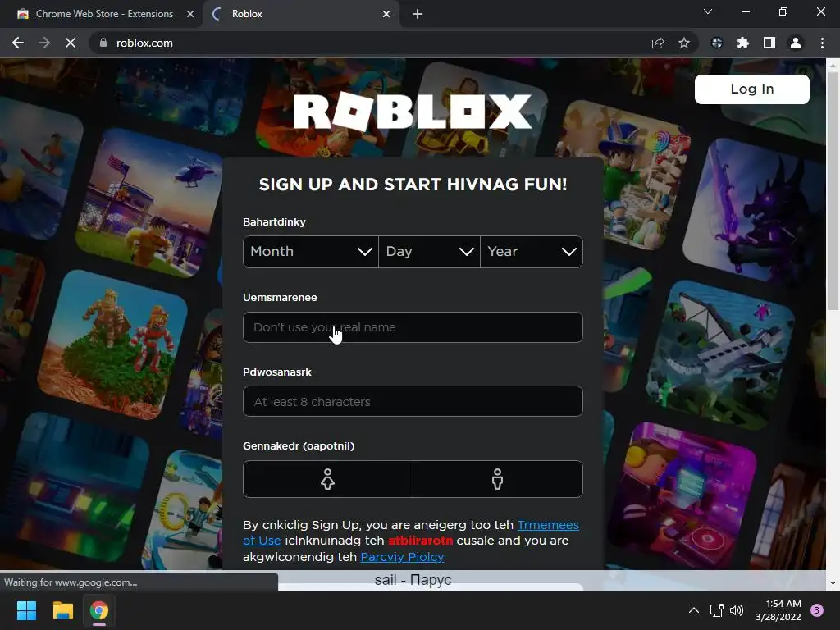
Task: Open Chrome's three-dot menu
Action: coord(822,43)
